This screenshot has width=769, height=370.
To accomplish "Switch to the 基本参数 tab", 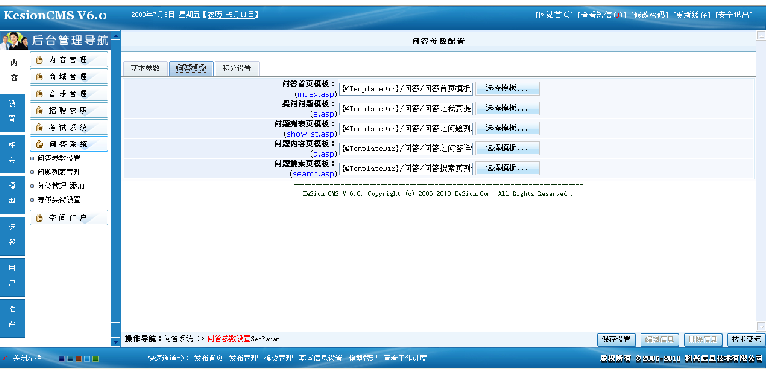I will point(145,69).
